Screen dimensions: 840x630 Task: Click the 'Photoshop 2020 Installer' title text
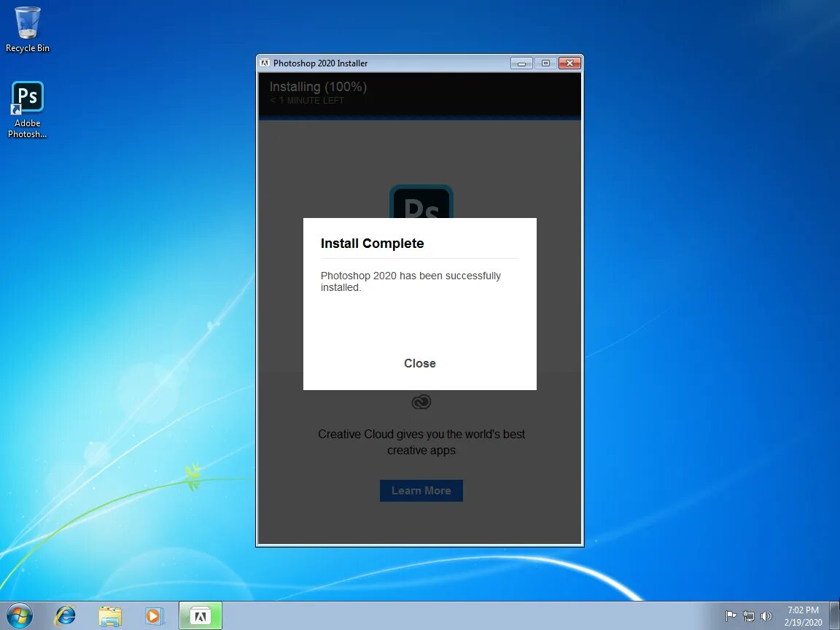320,63
